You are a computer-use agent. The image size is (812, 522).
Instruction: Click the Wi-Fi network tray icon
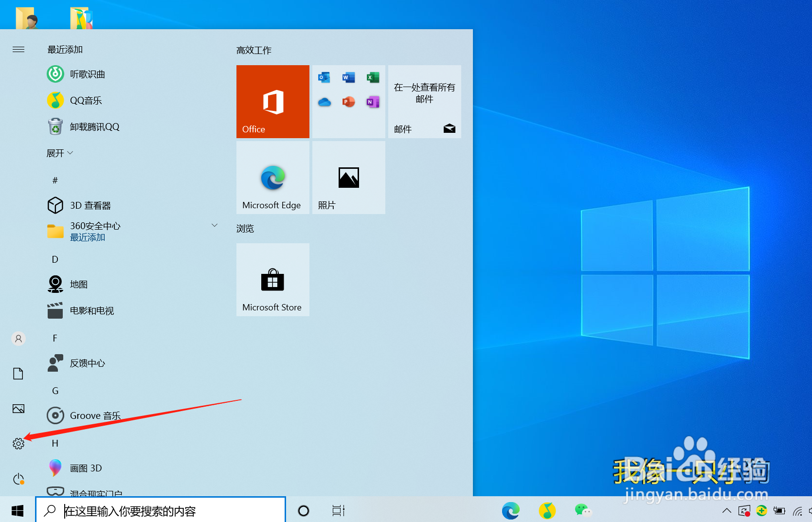point(797,511)
